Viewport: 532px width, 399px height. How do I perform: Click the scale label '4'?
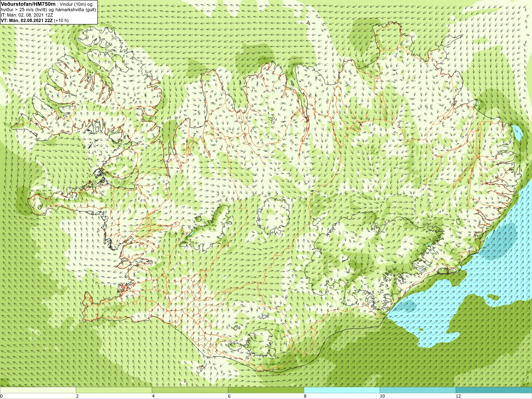coord(153,396)
